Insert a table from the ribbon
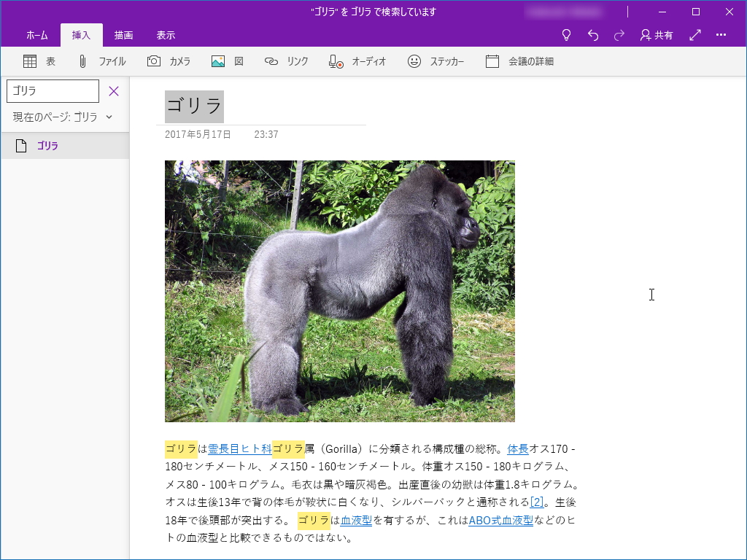The height and width of the screenshot is (560, 747). pyautogui.click(x=38, y=61)
